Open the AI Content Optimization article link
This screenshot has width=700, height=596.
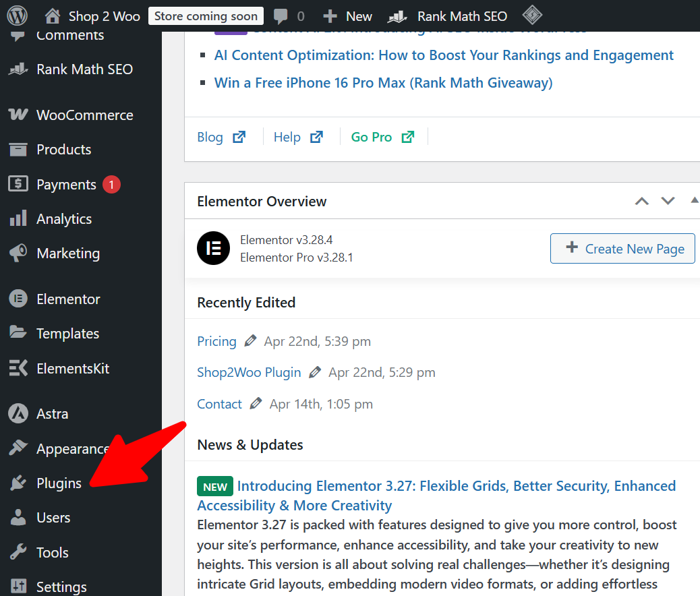(444, 55)
